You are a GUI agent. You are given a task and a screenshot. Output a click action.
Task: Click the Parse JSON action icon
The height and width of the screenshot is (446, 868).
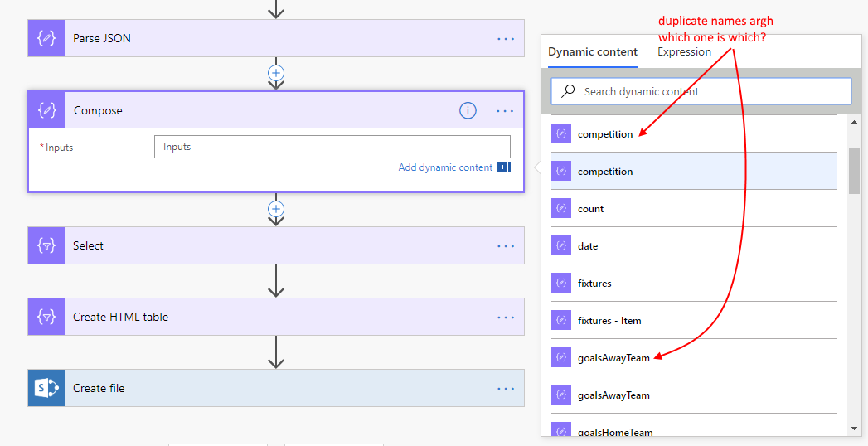pyautogui.click(x=46, y=39)
